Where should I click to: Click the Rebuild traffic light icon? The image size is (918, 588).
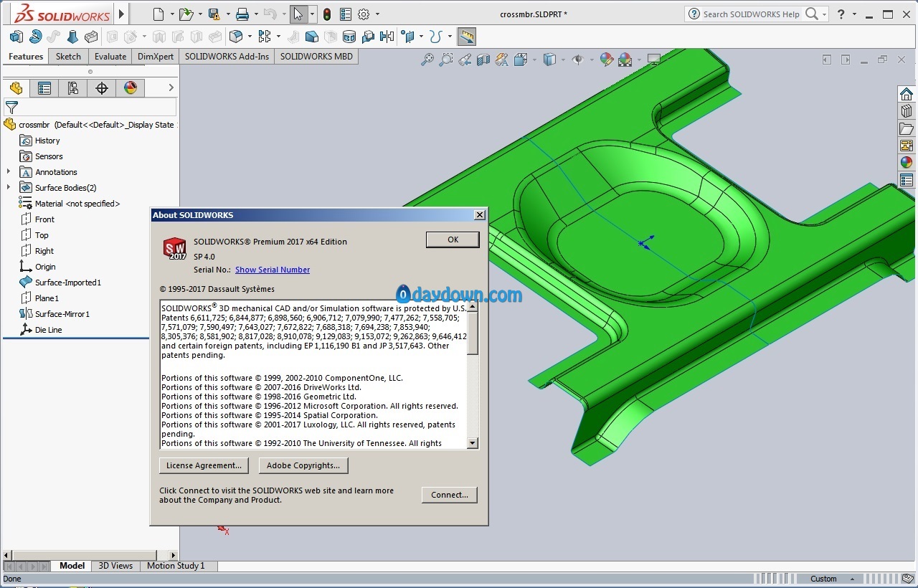coord(327,14)
